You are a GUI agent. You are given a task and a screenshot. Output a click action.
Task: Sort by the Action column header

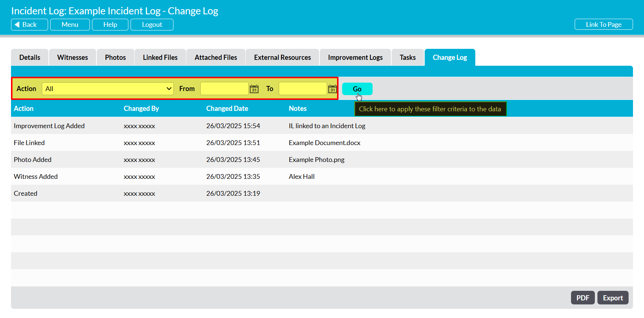point(24,109)
